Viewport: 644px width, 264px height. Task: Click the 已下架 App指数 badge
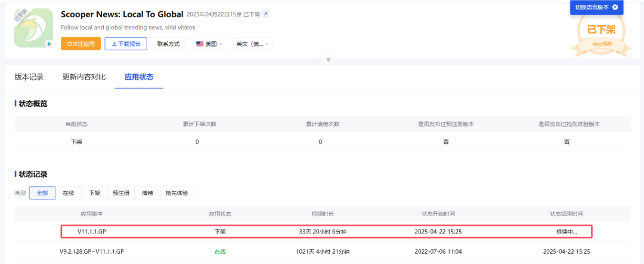pyautogui.click(x=601, y=35)
